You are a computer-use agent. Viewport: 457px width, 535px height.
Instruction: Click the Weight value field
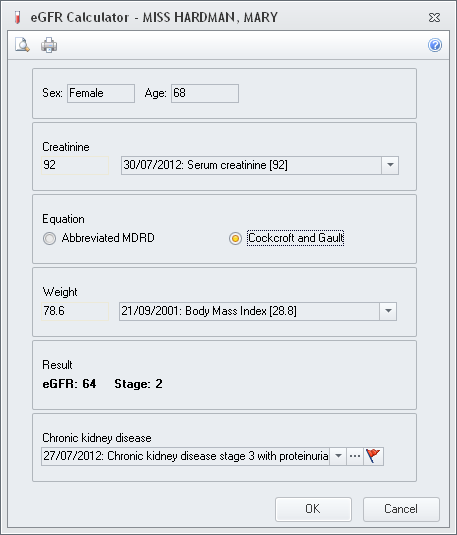click(75, 311)
